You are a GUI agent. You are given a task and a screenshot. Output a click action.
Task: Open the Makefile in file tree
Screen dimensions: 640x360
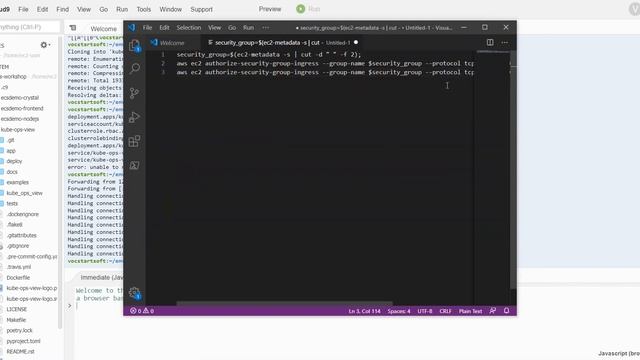(16, 320)
